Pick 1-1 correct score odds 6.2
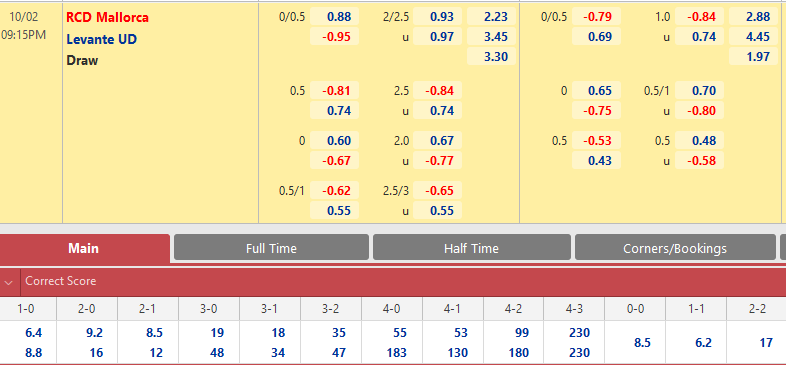This screenshot has height=365, width=786. pos(703,343)
